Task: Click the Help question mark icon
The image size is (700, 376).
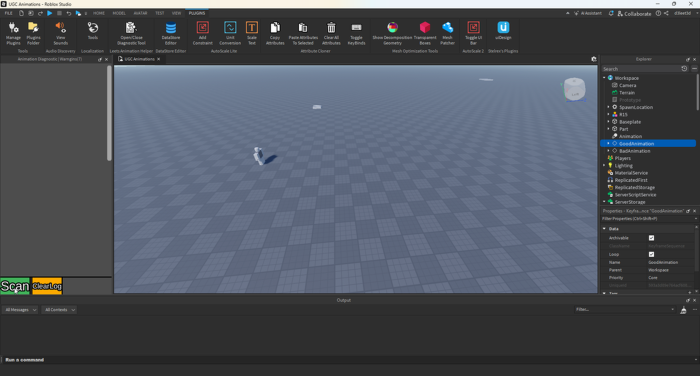Action: (658, 13)
